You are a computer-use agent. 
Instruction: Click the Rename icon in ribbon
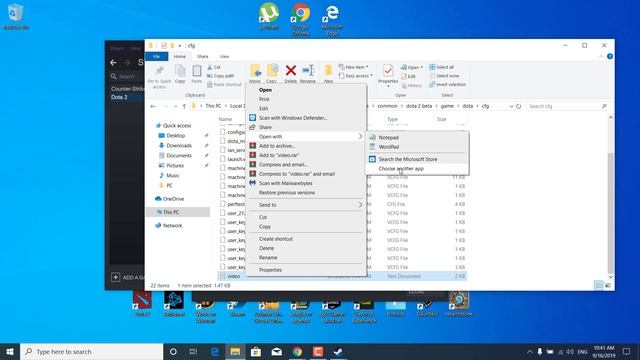click(308, 70)
